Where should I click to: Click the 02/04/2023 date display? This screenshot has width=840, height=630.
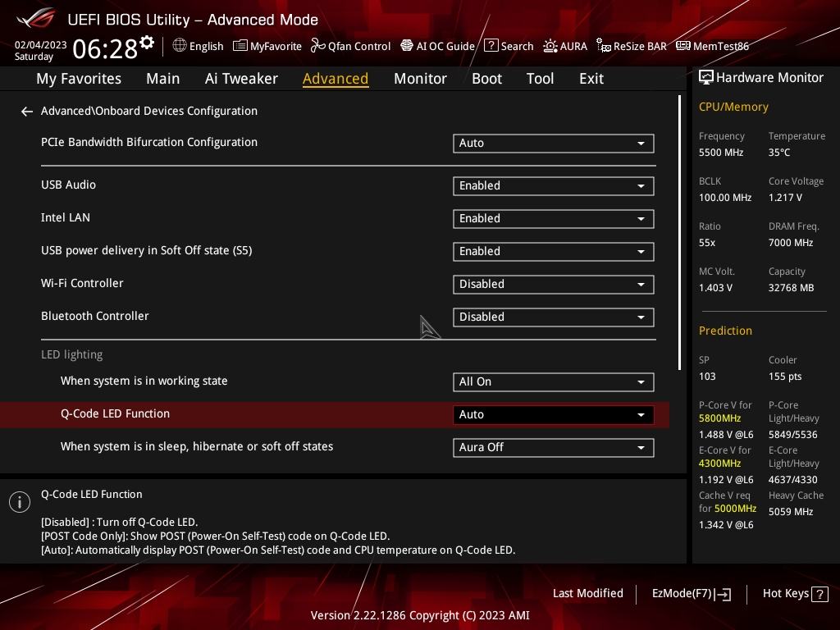(x=41, y=45)
